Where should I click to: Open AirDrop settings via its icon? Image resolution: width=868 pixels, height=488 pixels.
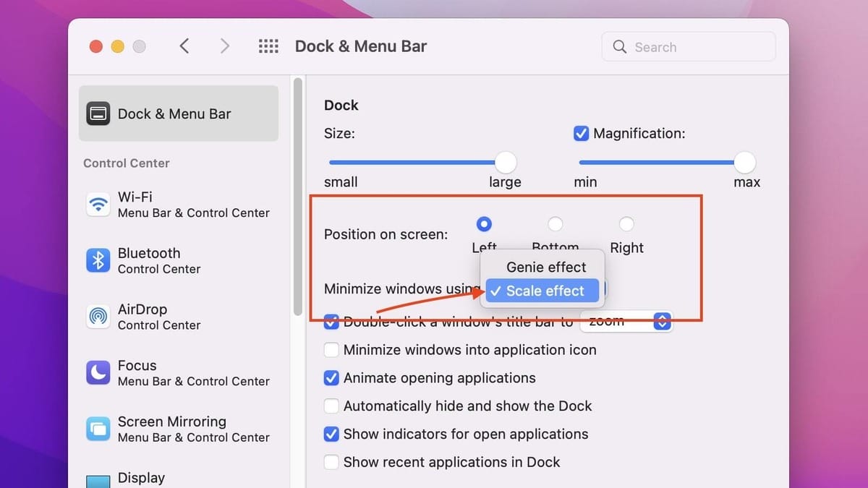point(98,317)
